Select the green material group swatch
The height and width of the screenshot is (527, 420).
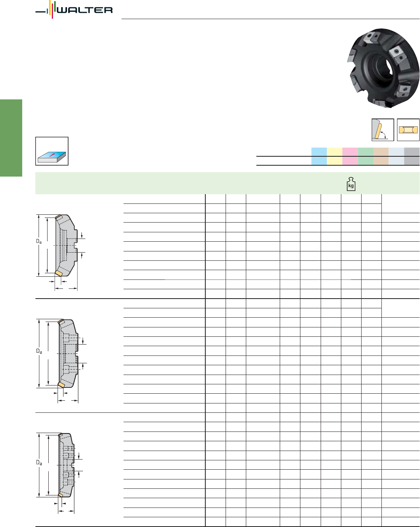point(365,156)
